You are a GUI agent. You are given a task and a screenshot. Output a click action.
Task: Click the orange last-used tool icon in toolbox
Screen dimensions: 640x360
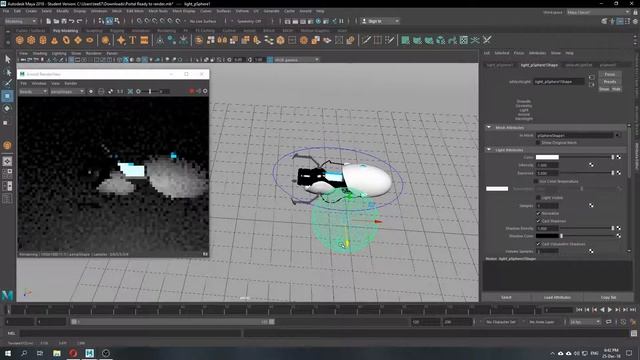7,145
